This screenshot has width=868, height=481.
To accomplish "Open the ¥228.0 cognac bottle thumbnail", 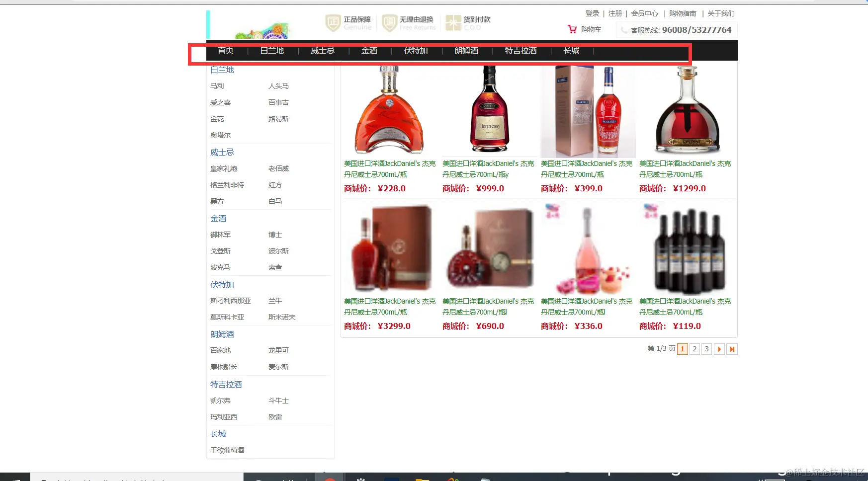I will pos(390,111).
